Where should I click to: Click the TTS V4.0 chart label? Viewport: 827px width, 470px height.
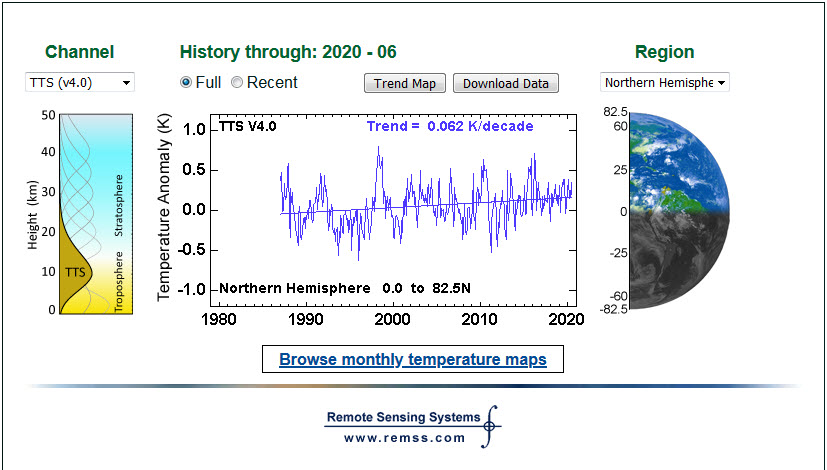(x=247, y=127)
